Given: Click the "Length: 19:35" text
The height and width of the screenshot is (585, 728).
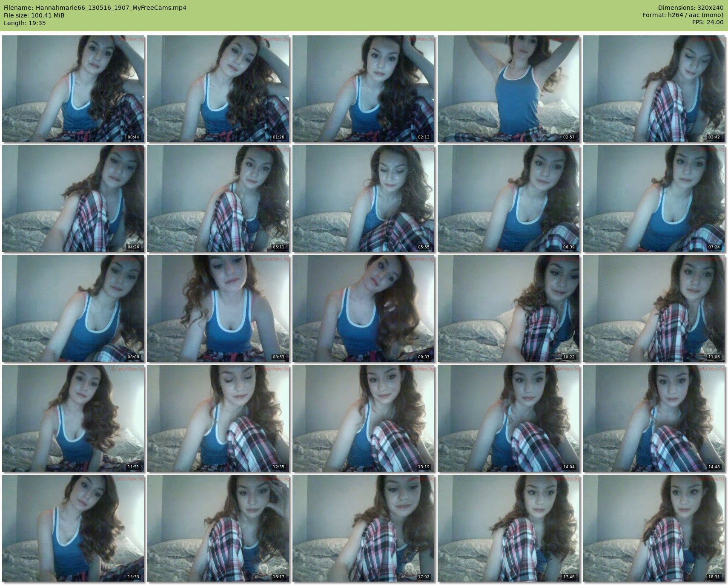Looking at the screenshot, I should click(25, 23).
